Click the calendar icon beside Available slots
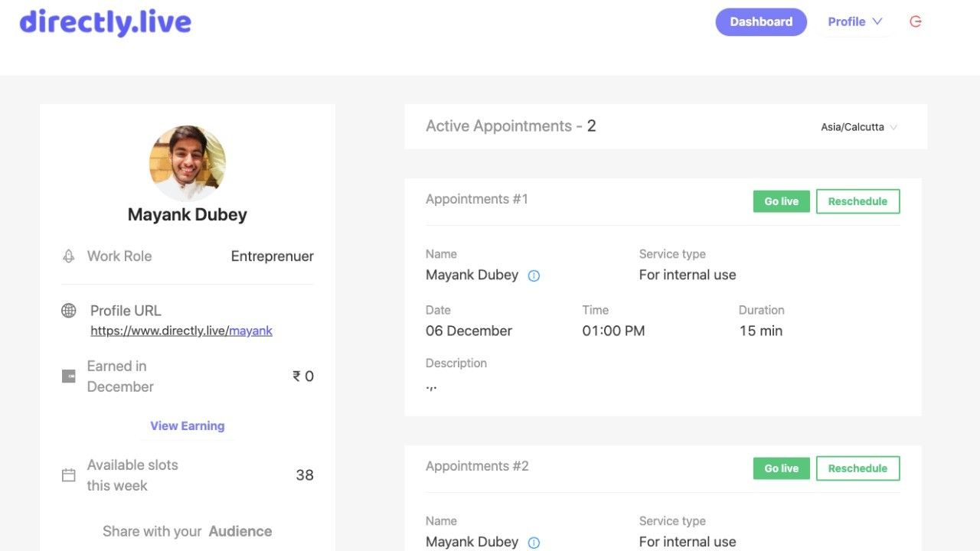 [x=69, y=475]
